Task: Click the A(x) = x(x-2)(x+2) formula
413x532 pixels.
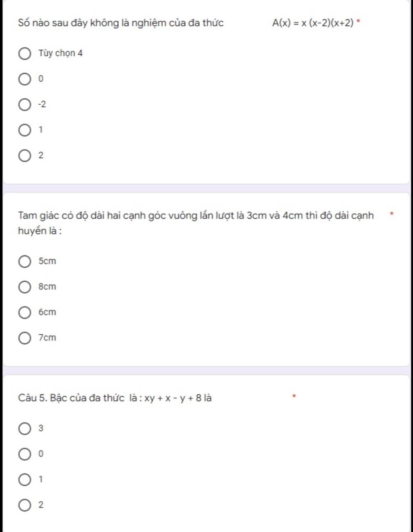Action: (x=313, y=23)
